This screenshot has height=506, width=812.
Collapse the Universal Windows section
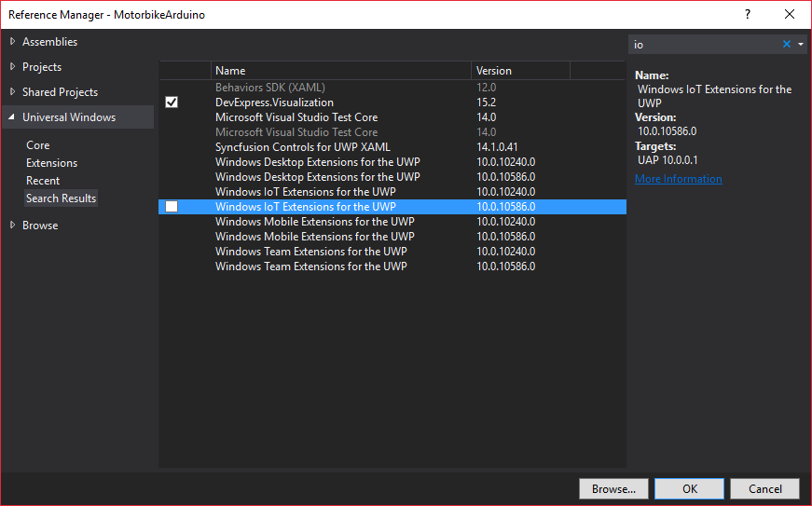click(x=12, y=117)
